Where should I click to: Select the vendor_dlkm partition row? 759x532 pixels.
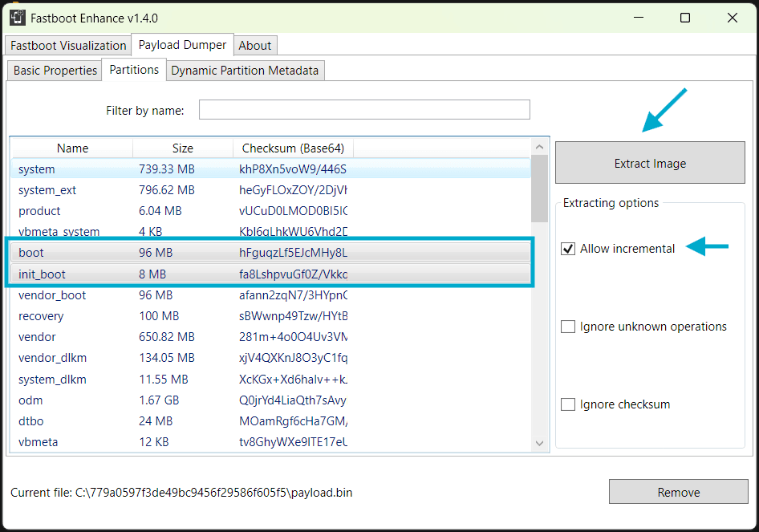pyautogui.click(x=271, y=357)
